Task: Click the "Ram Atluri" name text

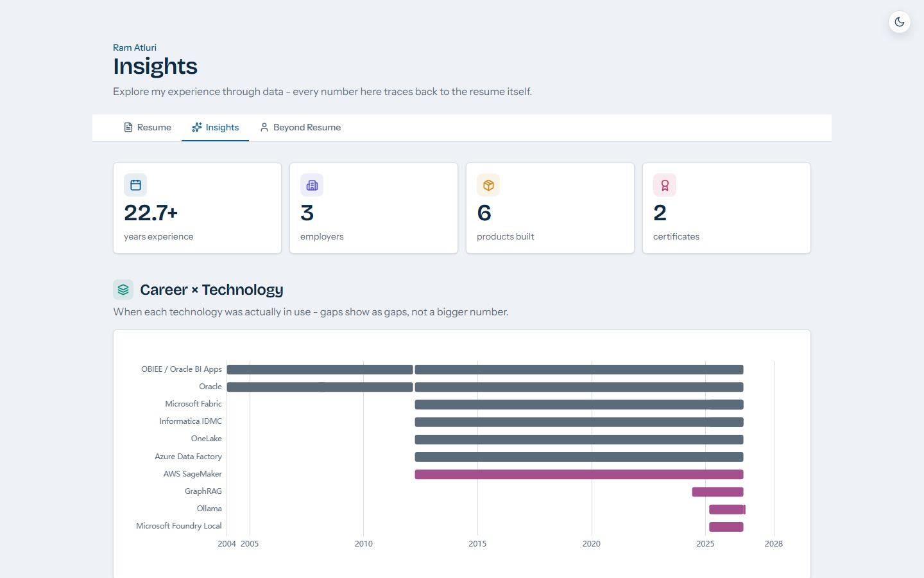Action: (x=135, y=48)
